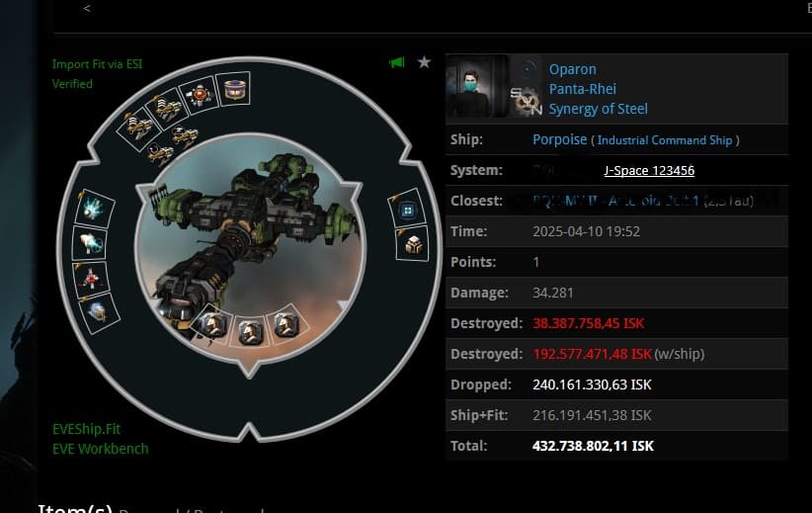The width and height of the screenshot is (812, 513).
Task: Click the back arrow at top left
Action: click(x=87, y=8)
